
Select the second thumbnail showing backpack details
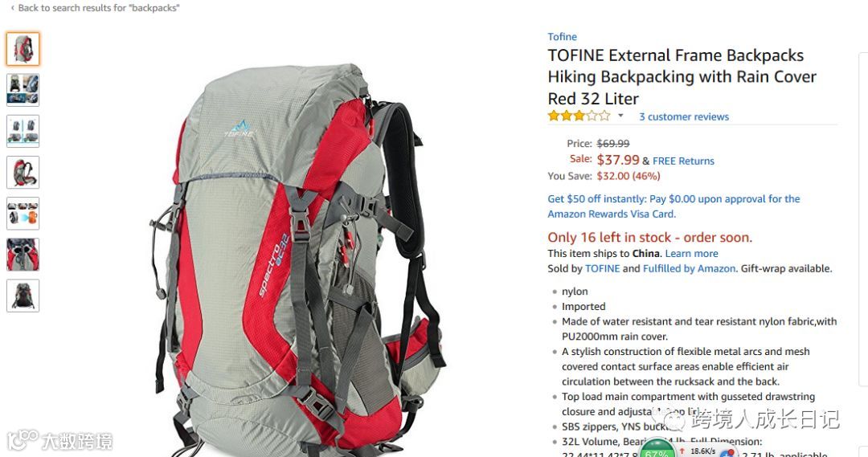click(x=23, y=90)
